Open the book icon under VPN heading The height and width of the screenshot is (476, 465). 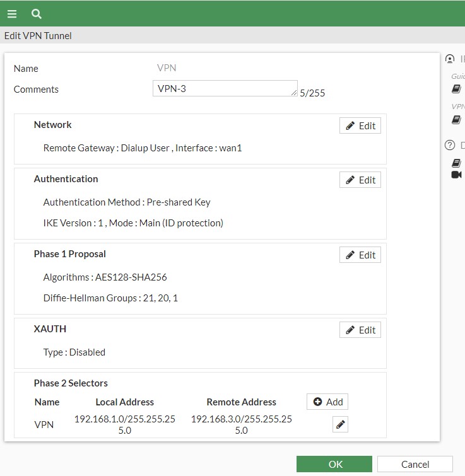[x=456, y=119]
